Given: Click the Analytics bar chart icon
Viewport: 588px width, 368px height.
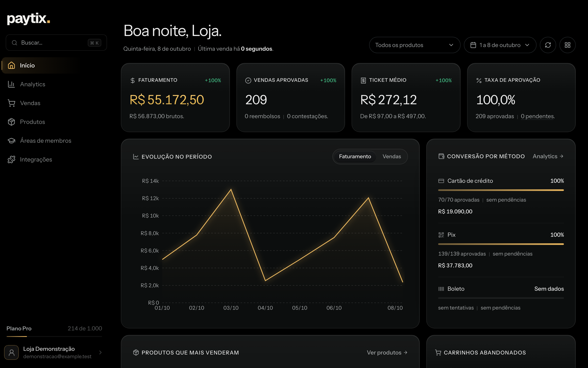Looking at the screenshot, I should (11, 84).
